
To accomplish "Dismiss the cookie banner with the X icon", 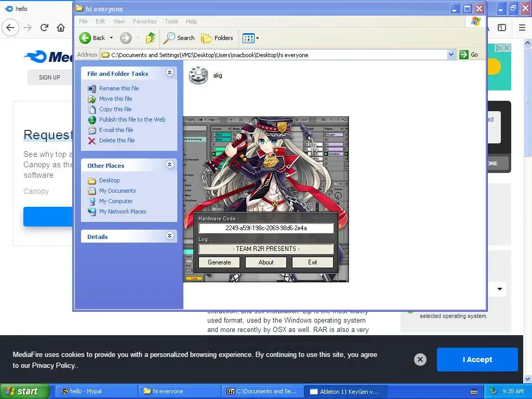I will (420, 360).
